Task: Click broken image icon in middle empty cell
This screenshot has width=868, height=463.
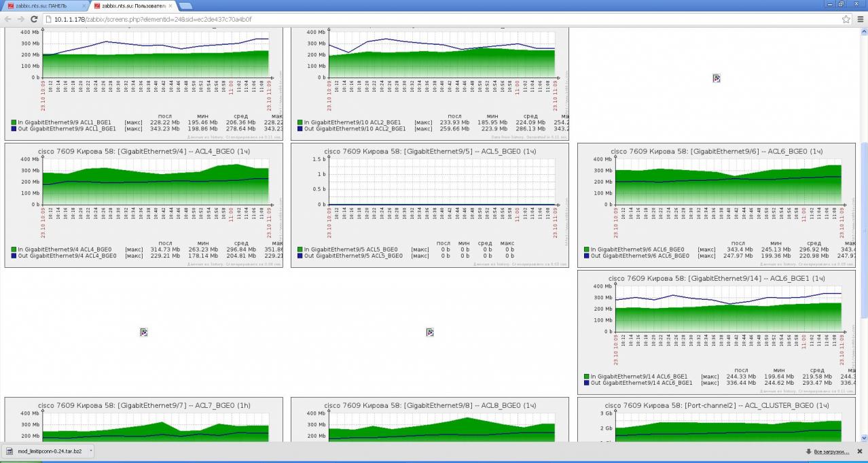Action: [430, 332]
